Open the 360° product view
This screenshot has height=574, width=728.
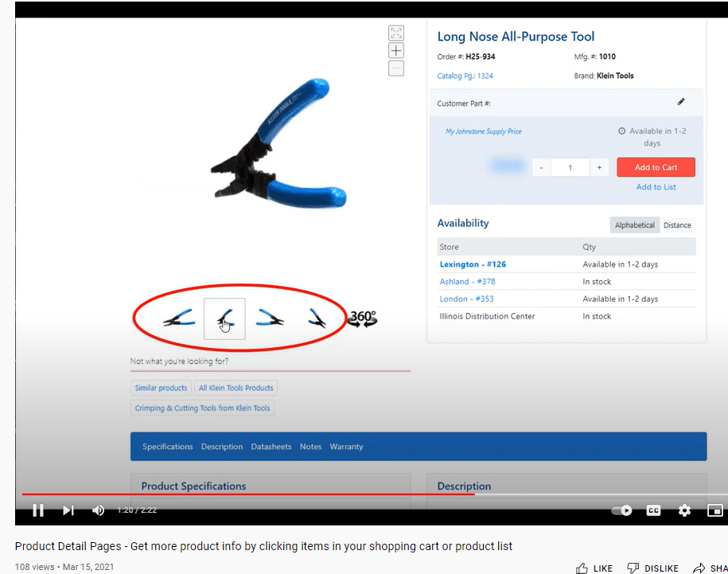coord(363,318)
